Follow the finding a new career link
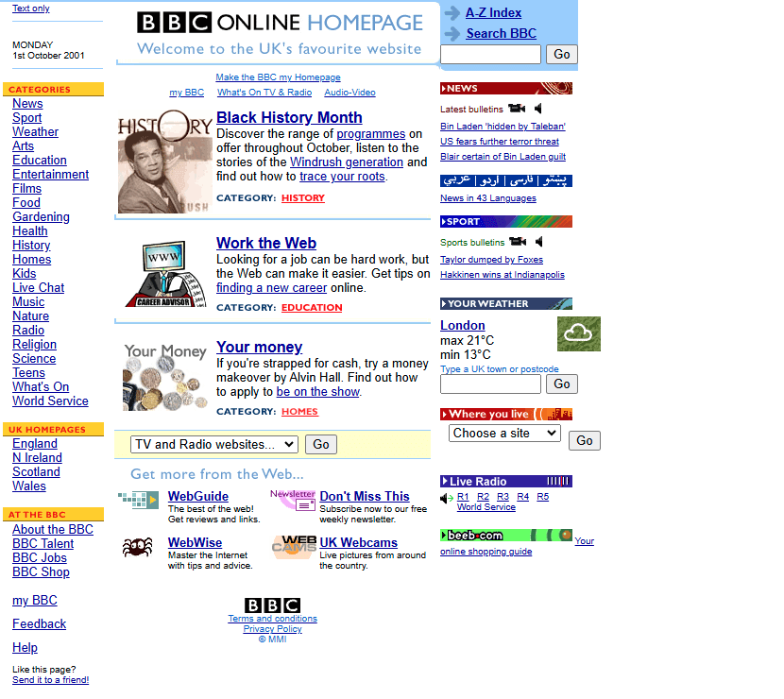784x699 pixels. [271, 288]
